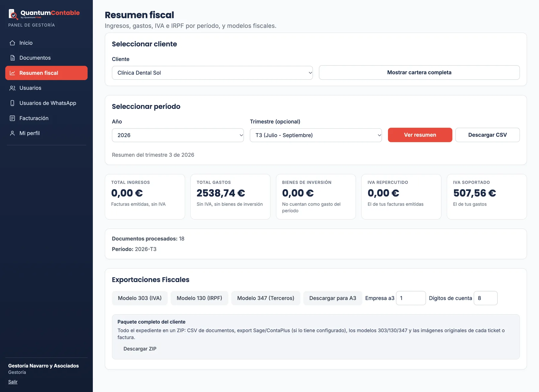Click the Mi perfil person icon
539x392 pixels.
click(12, 133)
